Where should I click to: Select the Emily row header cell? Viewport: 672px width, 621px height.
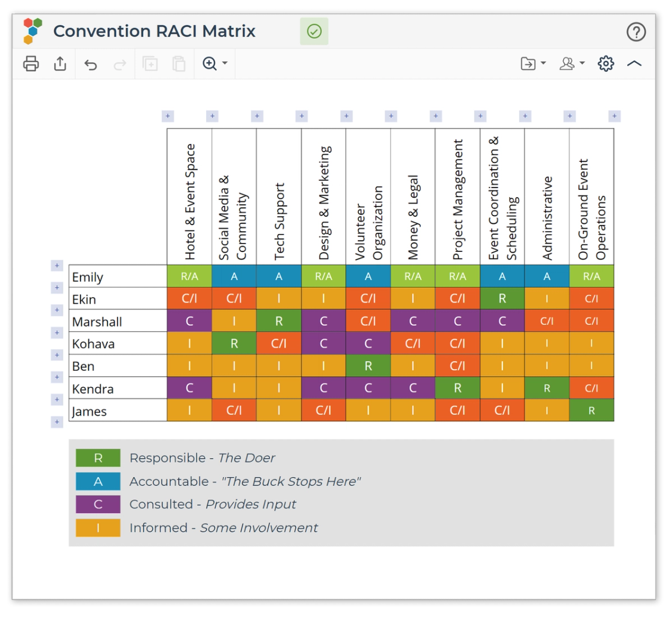pos(118,276)
